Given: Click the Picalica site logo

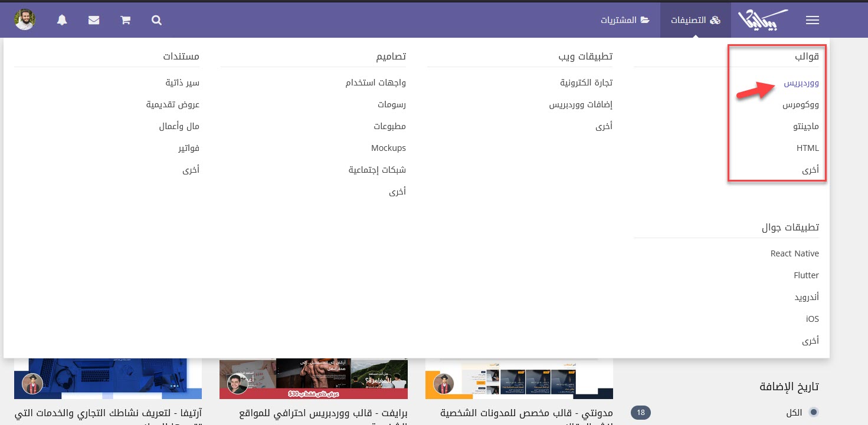Looking at the screenshot, I should tap(763, 20).
